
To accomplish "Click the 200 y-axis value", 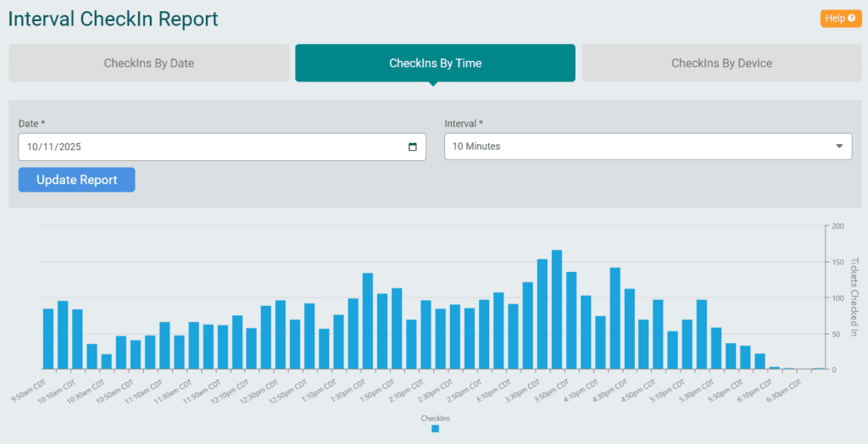I will [x=837, y=226].
